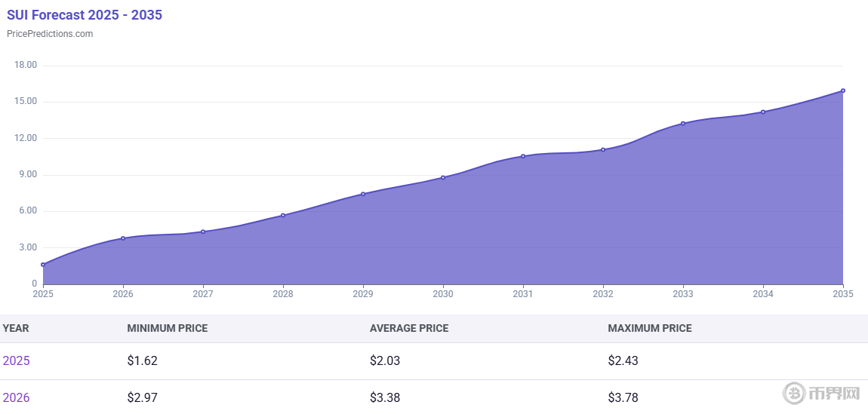The image size is (868, 414).
Task: Click the SUI Forecast 2025 - 2035 title
Action: pos(85,15)
